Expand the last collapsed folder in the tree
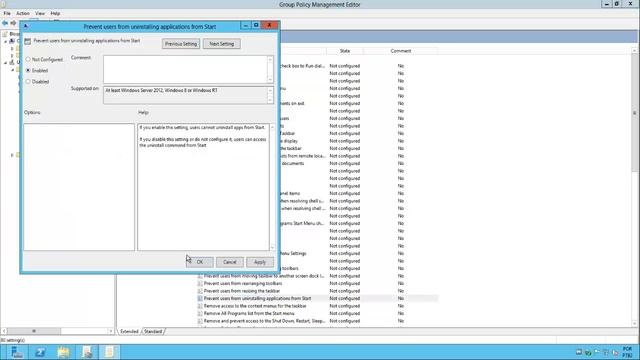640x360 pixels. pyautogui.click(x=12, y=155)
